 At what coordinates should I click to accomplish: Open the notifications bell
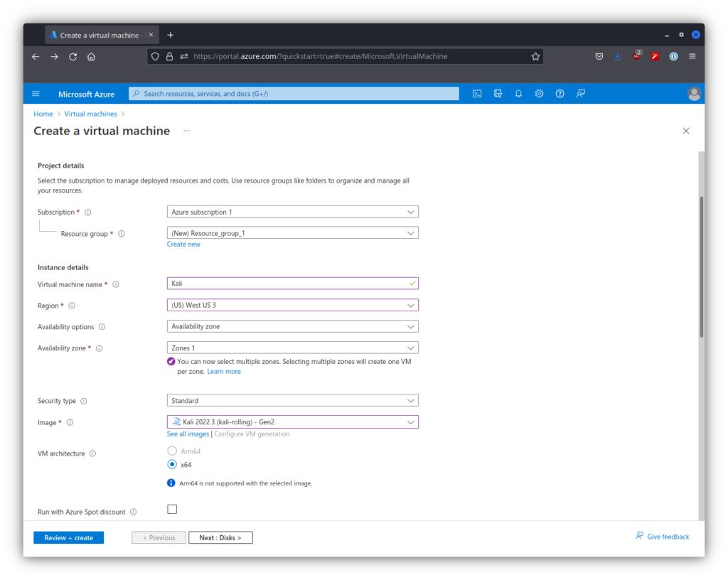point(518,94)
